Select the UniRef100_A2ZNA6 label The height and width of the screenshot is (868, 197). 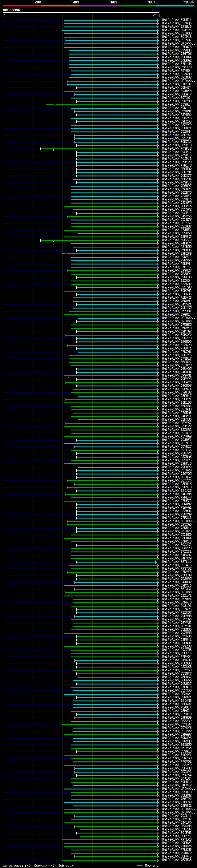click(x=177, y=457)
